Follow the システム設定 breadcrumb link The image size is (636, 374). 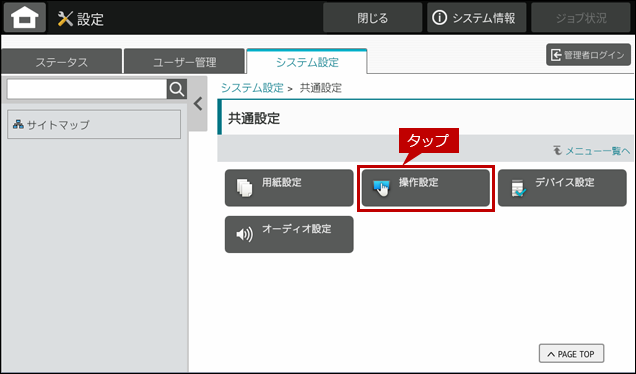pos(252,88)
